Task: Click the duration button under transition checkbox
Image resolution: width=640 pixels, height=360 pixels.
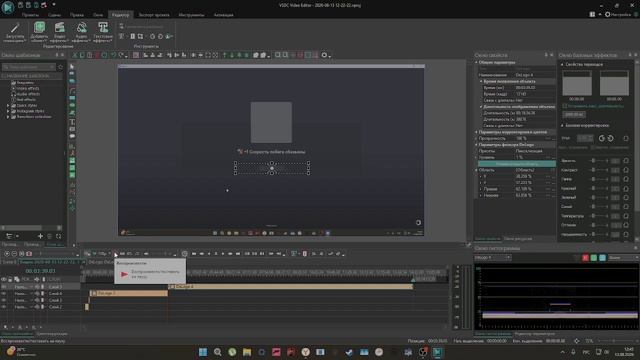Action: [574, 115]
